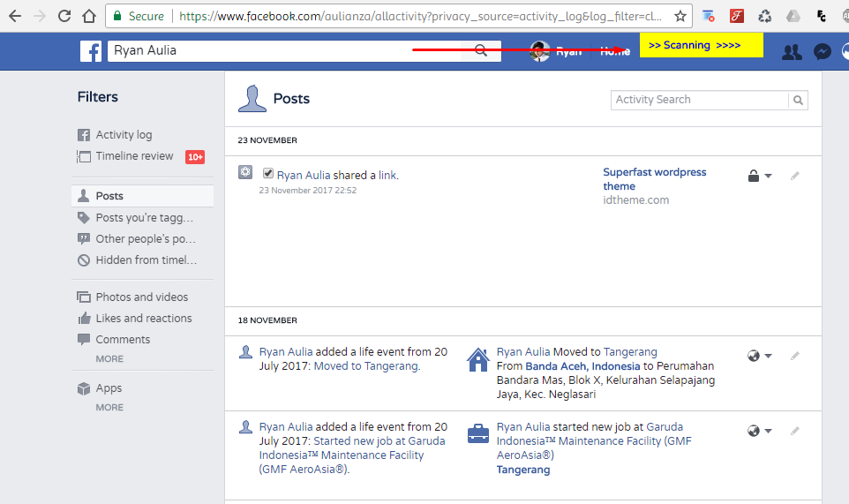The width and height of the screenshot is (849, 504).
Task: Click the Posts header silhouette icon
Action: (x=252, y=99)
